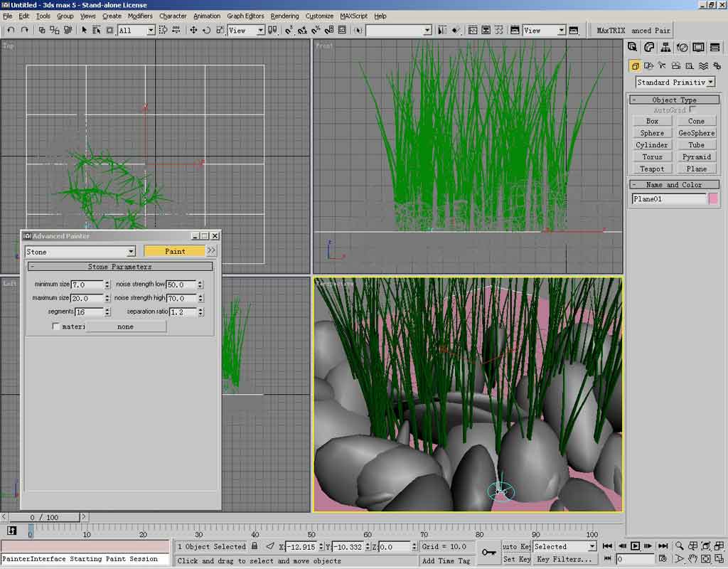Open the Stone brush type dropdown

131,252
